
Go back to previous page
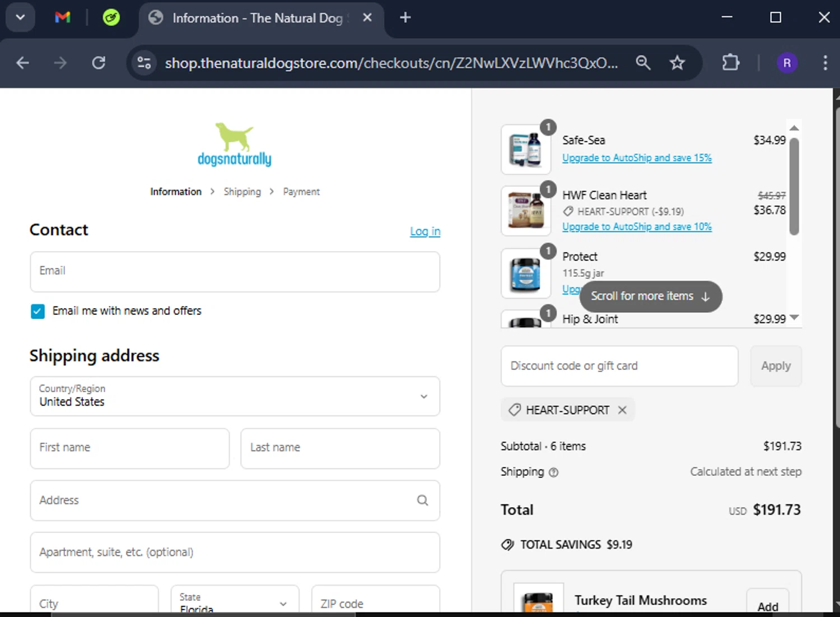(22, 63)
